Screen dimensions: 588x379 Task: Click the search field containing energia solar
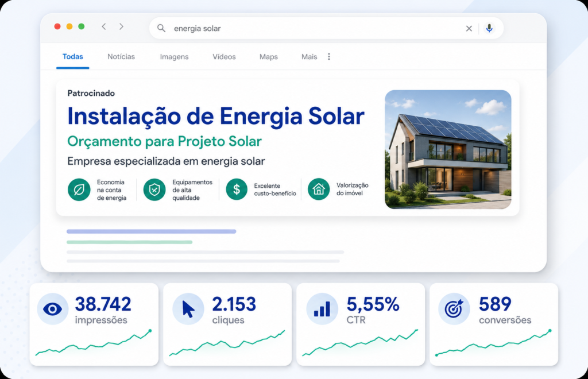tap(326, 28)
